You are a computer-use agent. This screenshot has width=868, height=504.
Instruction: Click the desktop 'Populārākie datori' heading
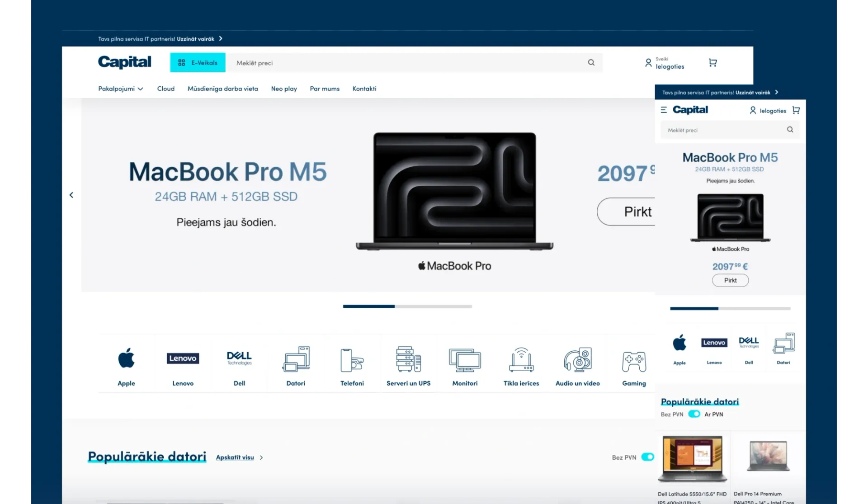pyautogui.click(x=147, y=457)
